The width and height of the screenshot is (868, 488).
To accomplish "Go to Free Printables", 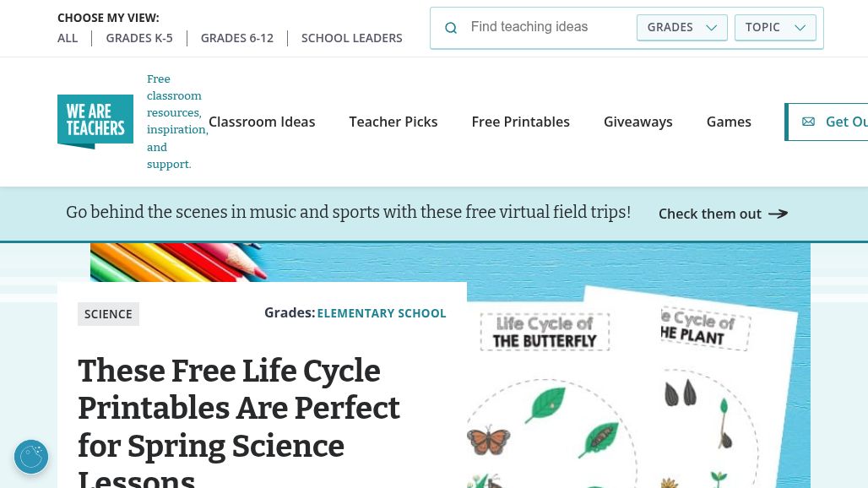I will point(520,122).
